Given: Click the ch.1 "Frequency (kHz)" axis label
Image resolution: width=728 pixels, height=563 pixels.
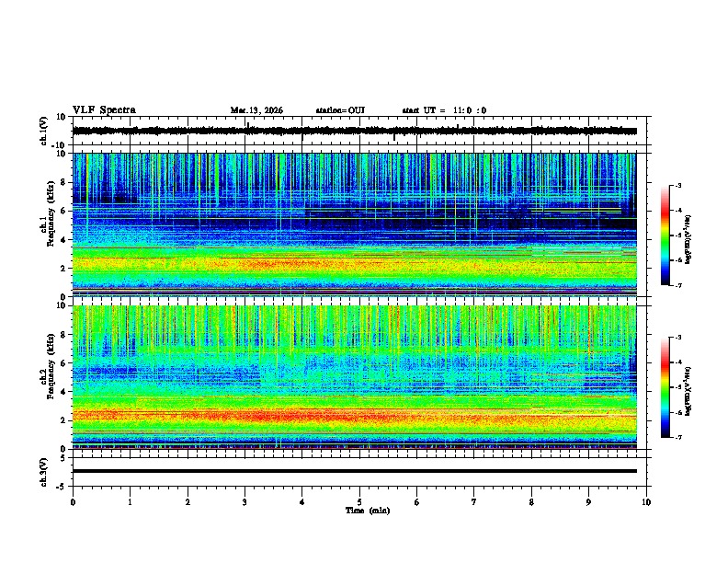Looking at the screenshot, I should point(51,213).
